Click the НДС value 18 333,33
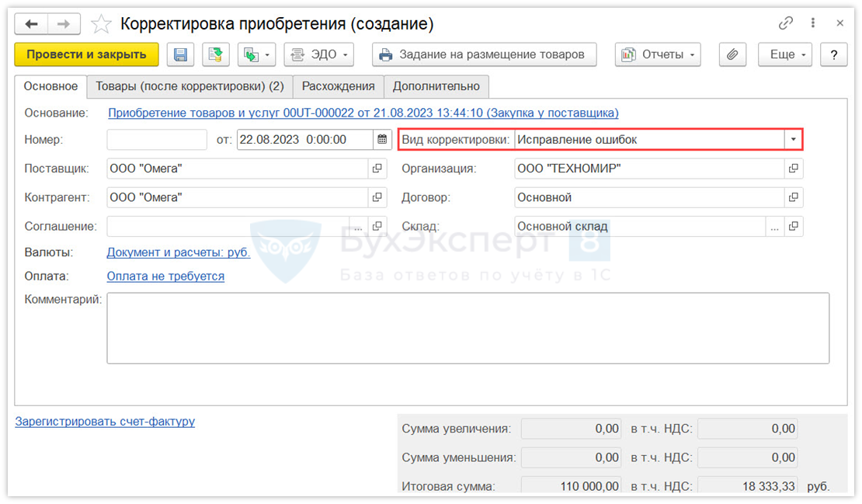Viewport: 862px width, 504px height. 748,486
